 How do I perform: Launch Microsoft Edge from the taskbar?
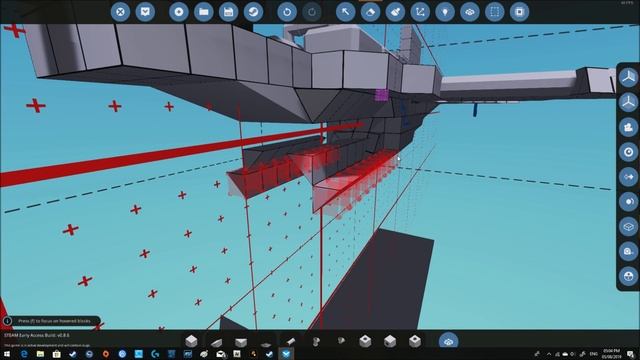coord(24,354)
